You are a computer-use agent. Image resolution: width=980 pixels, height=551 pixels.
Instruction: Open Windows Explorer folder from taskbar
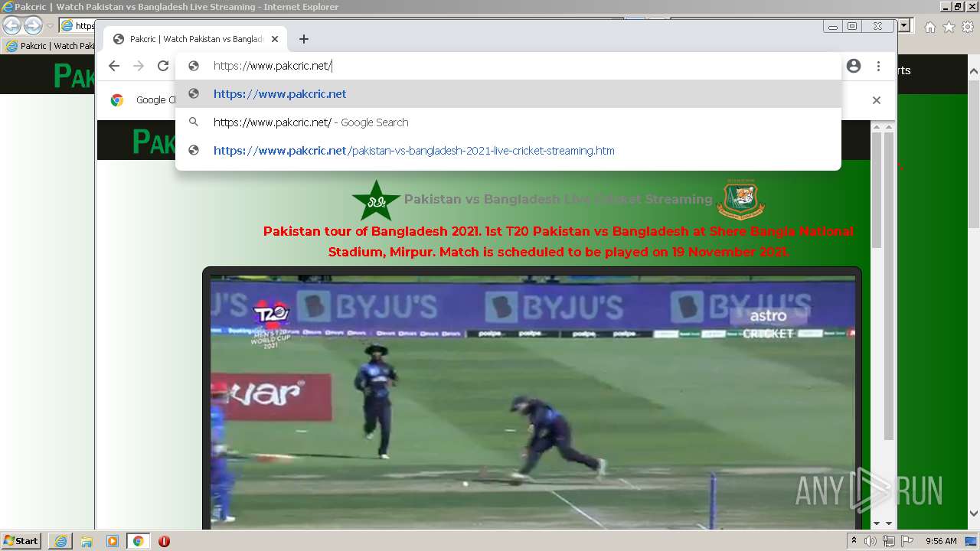click(87, 541)
